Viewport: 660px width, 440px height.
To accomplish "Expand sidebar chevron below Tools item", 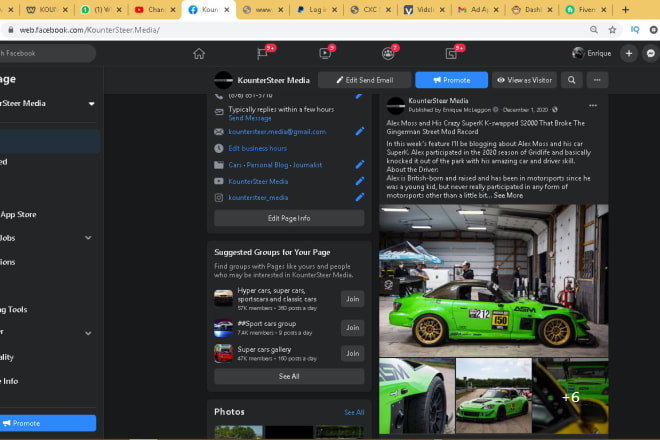I will [x=88, y=333].
